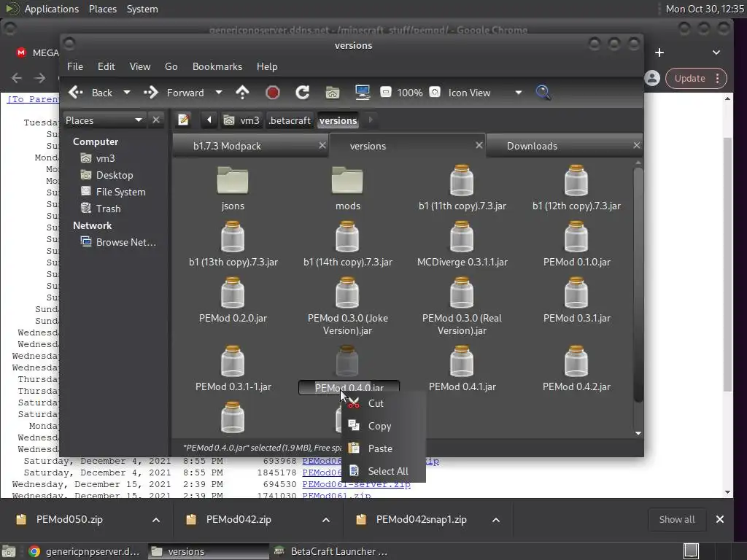Expand PEMod042.zip download options chevron
The width and height of the screenshot is (747, 560).
(x=326, y=519)
